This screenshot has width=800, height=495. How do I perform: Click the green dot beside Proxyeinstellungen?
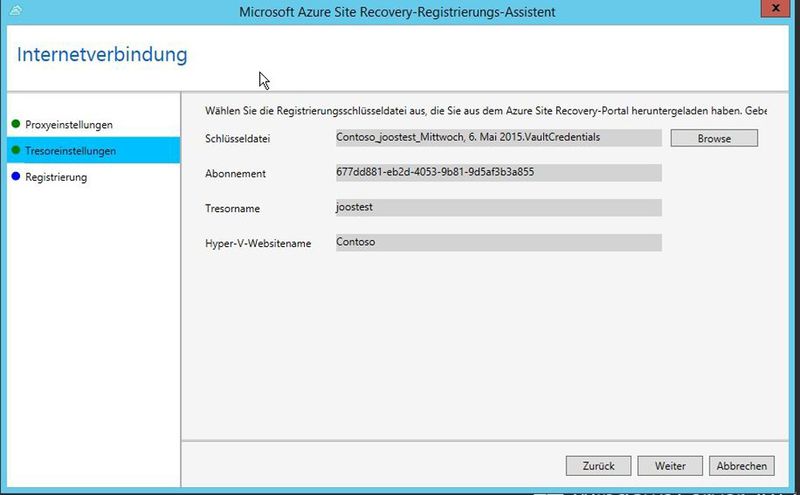coord(16,124)
